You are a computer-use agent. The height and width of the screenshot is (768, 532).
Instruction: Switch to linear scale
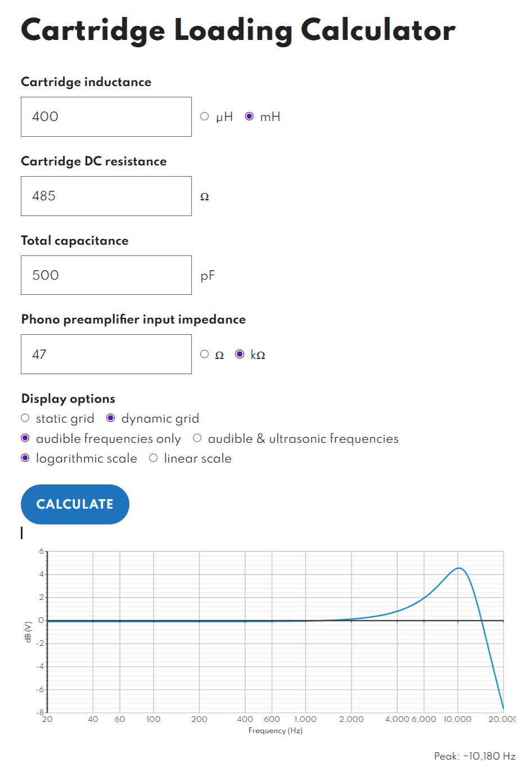tap(154, 458)
